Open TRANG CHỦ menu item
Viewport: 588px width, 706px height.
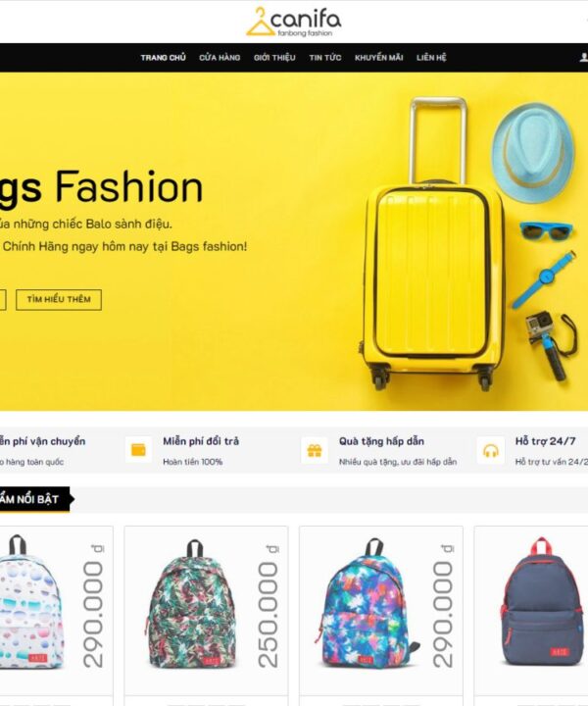pyautogui.click(x=163, y=58)
